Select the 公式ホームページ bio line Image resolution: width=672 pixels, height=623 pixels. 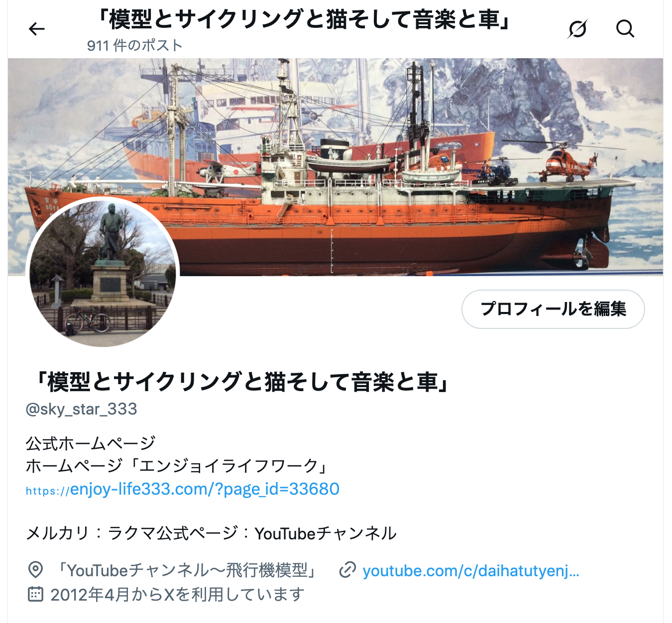coord(91,443)
